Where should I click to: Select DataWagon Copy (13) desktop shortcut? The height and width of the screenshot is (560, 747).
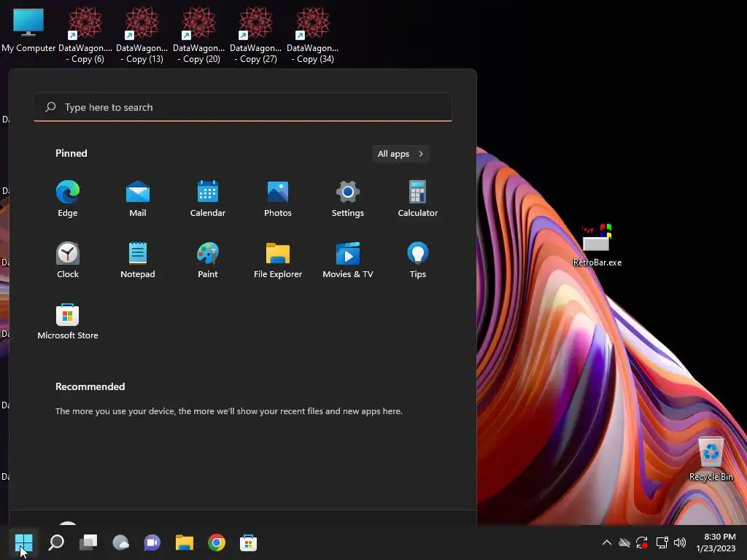coord(142,36)
